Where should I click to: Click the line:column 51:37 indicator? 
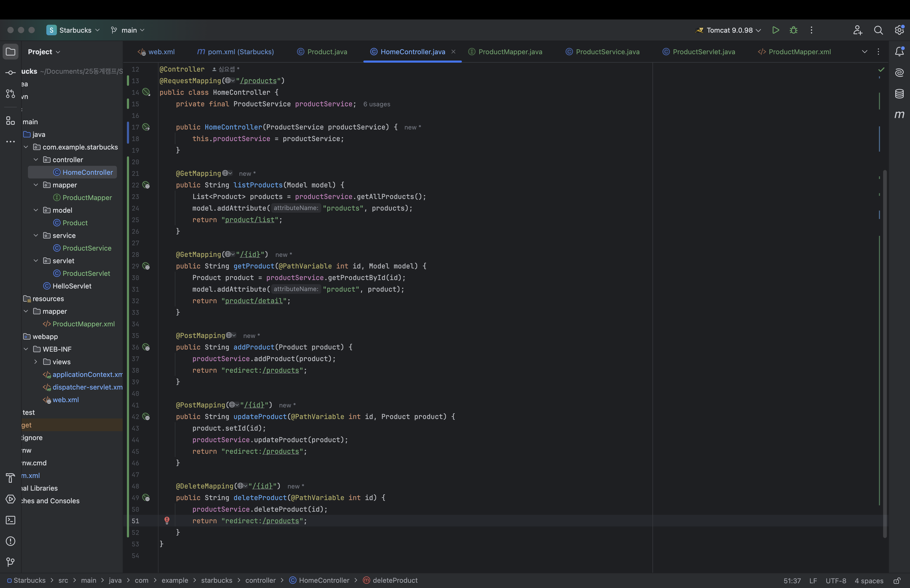coord(792,580)
